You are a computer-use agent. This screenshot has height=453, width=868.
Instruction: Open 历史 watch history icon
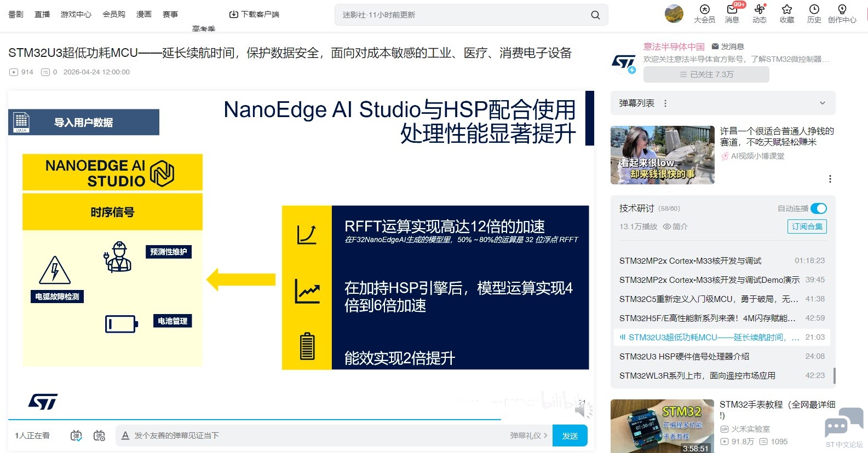[814, 9]
